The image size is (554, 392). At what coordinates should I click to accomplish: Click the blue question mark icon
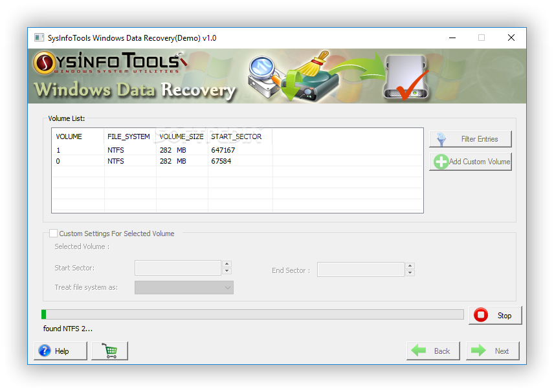[45, 351]
